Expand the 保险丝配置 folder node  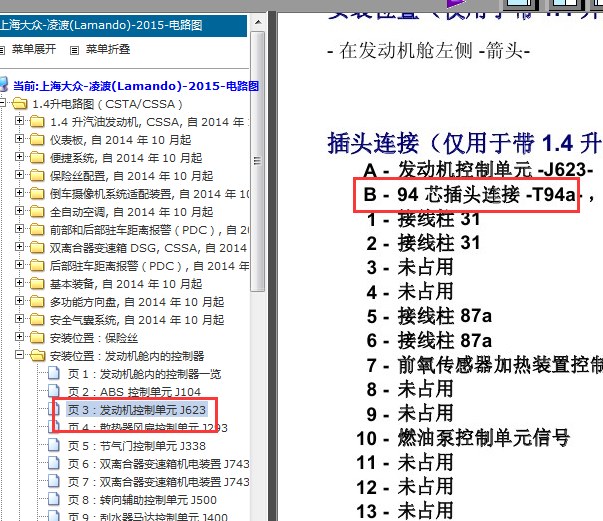click(19, 175)
